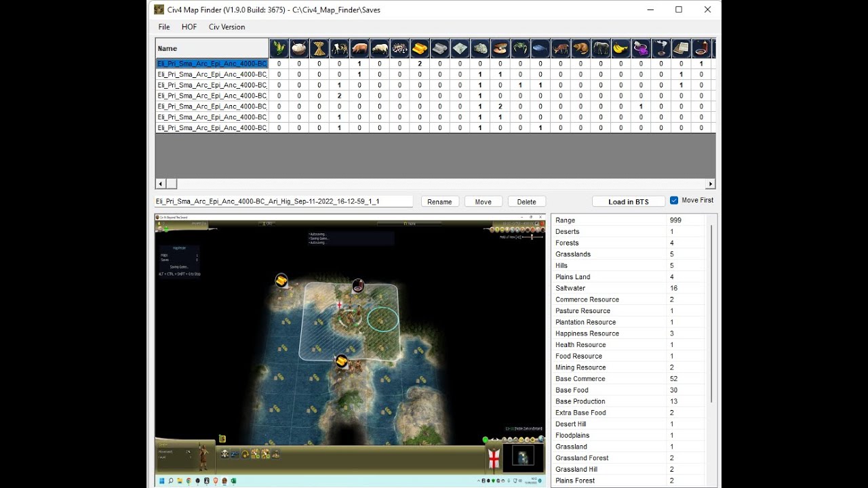Click the Commerce Resource property label
Viewport: 868px width, 488px height.
587,300
